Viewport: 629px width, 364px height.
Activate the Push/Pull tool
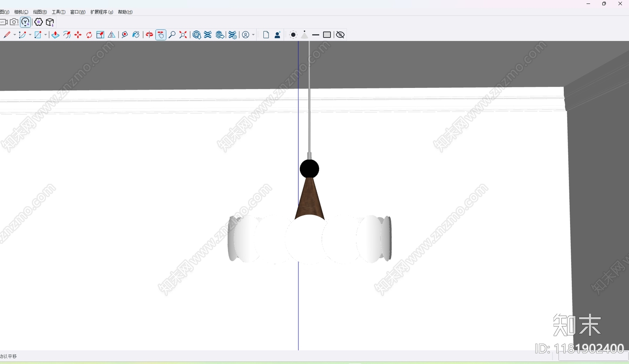point(55,35)
